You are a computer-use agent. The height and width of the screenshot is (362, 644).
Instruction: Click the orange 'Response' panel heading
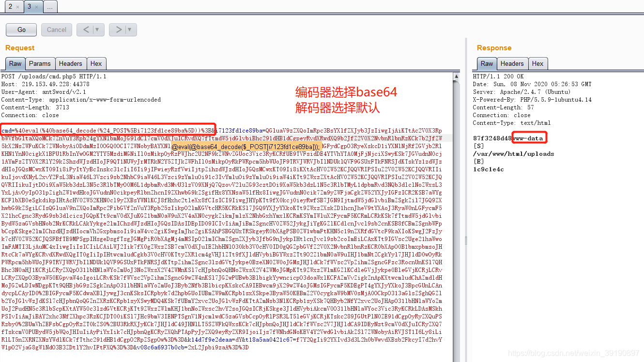tap(494, 48)
